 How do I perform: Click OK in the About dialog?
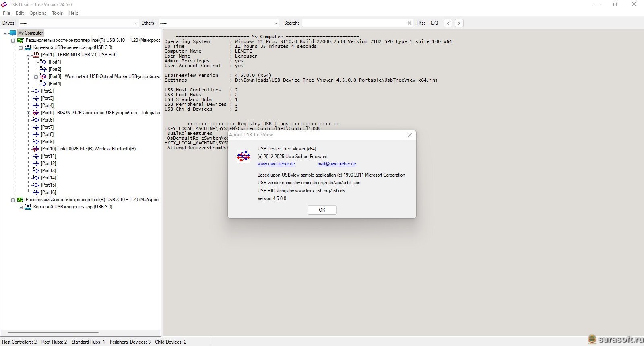322,210
